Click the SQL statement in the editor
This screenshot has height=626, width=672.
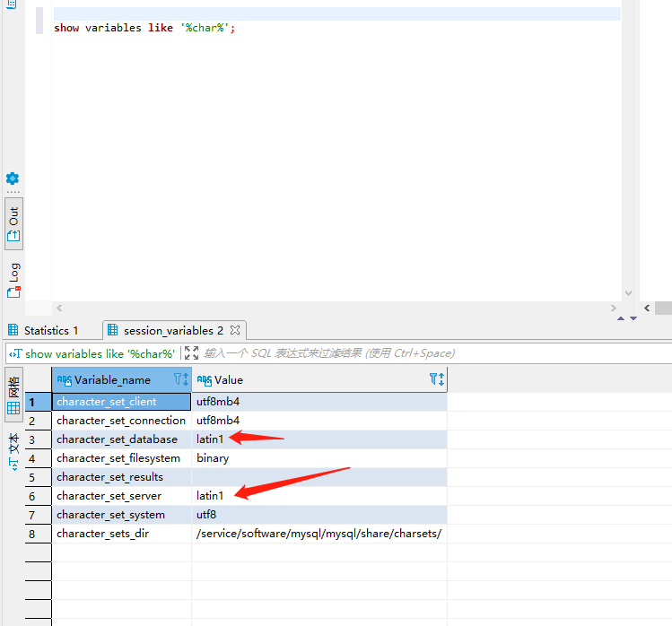pos(144,28)
